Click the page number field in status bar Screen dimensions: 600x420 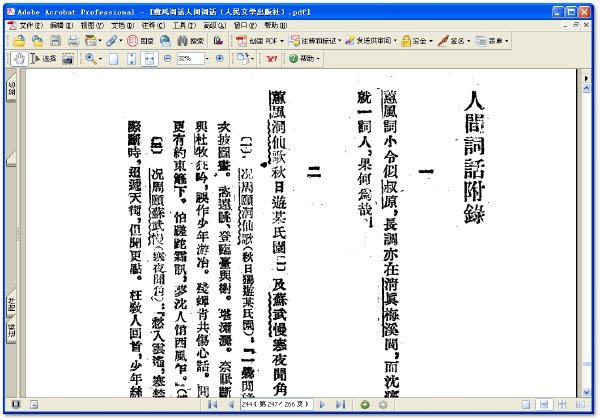(276, 404)
